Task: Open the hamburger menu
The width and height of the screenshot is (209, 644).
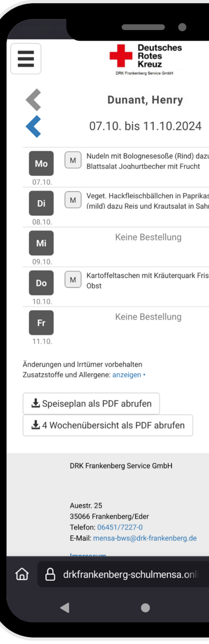Action: click(x=26, y=59)
